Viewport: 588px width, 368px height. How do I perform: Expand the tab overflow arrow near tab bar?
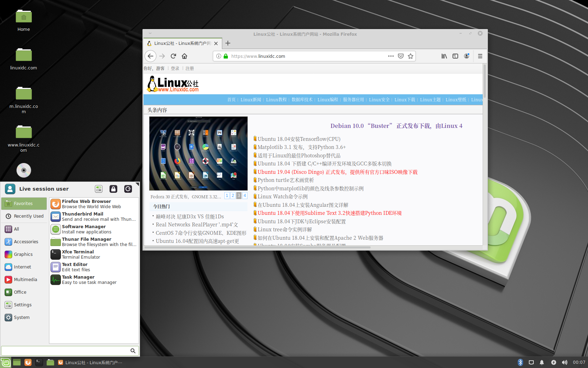click(150, 33)
